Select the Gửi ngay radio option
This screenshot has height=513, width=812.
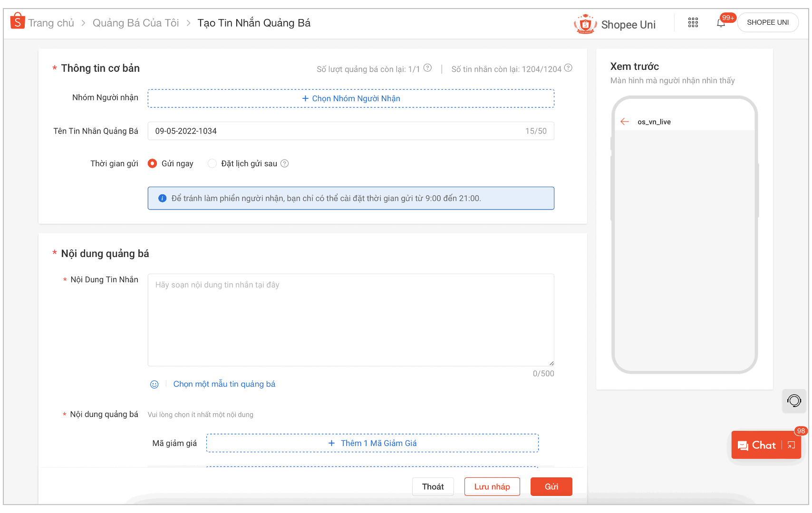coord(153,163)
